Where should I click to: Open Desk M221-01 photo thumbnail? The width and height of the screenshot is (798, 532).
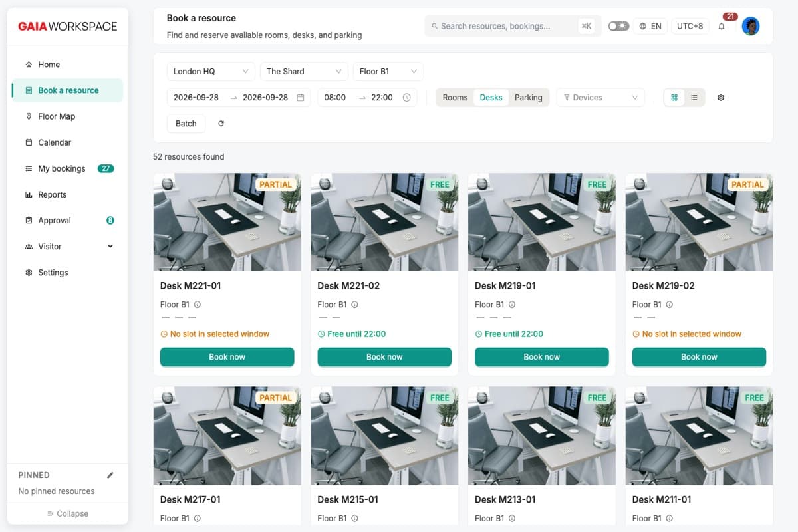227,222
